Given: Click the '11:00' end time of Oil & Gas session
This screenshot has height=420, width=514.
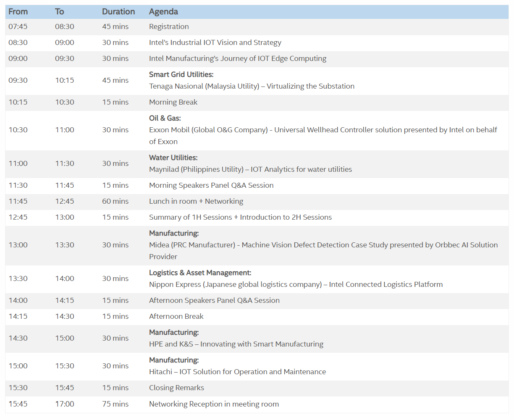Looking at the screenshot, I should [x=65, y=130].
